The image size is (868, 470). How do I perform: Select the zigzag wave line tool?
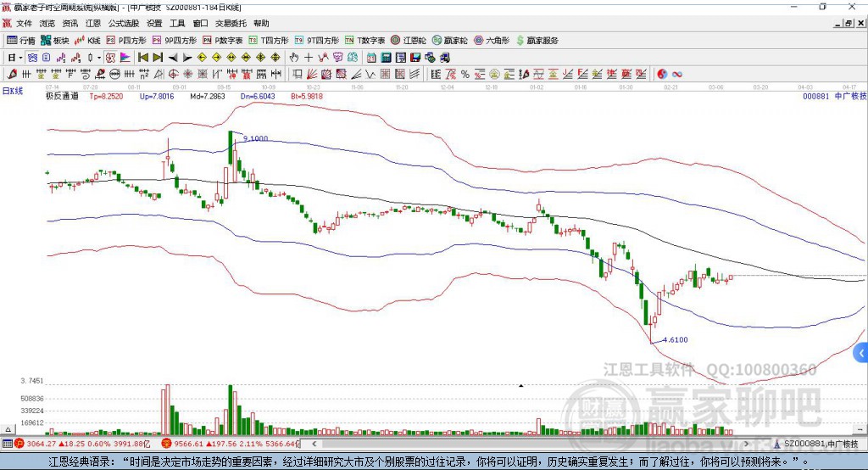click(370, 75)
